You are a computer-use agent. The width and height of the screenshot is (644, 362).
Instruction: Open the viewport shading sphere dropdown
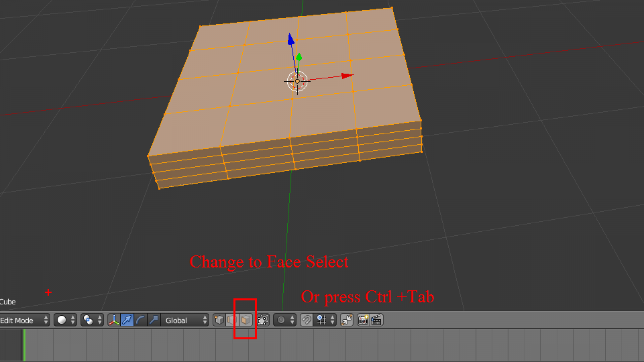65,320
